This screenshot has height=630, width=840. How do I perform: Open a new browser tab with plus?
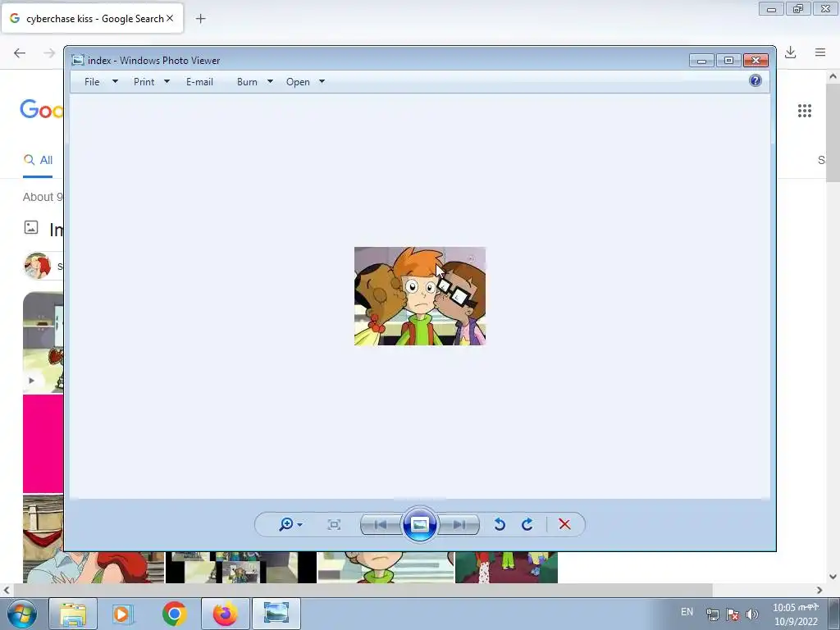coord(200,19)
